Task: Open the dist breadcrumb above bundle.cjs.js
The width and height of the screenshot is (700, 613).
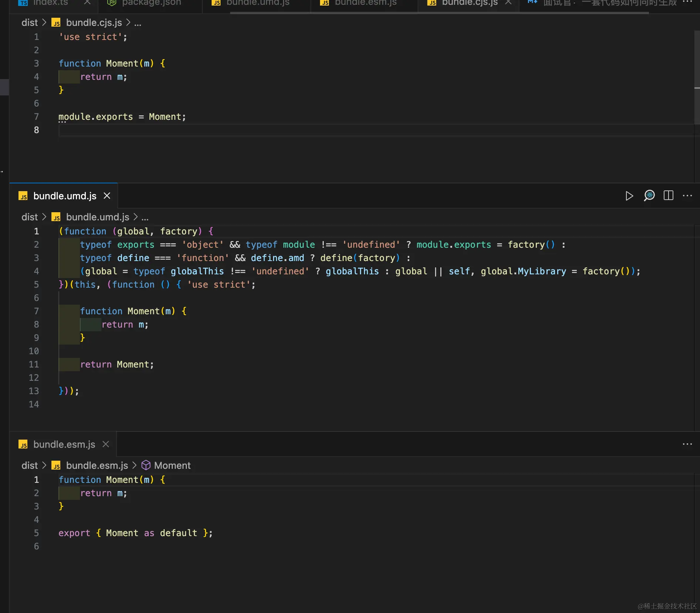Action: 30,23
